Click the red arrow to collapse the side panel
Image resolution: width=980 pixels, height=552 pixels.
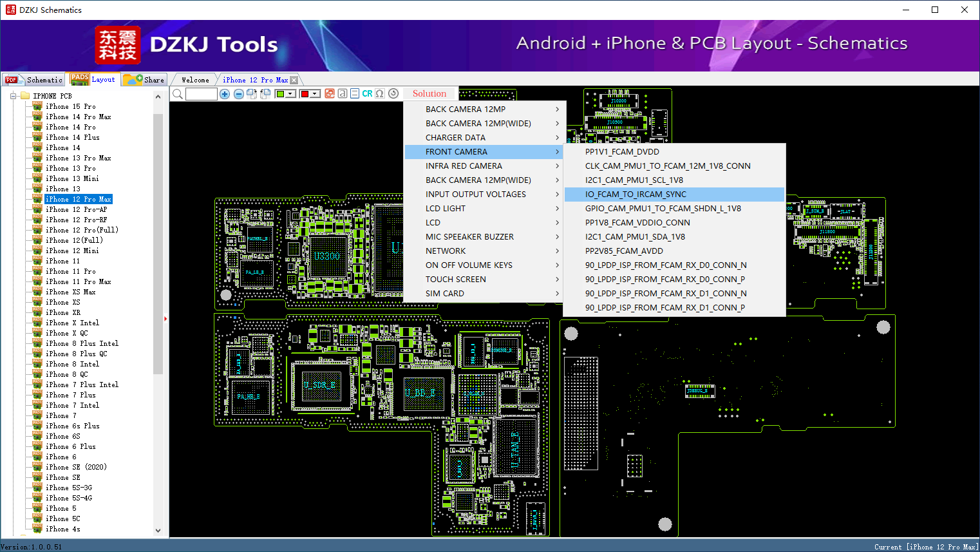(165, 318)
